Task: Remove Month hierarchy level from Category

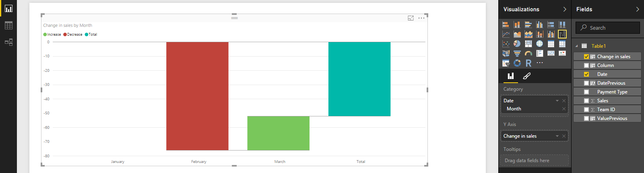Action: (x=564, y=109)
